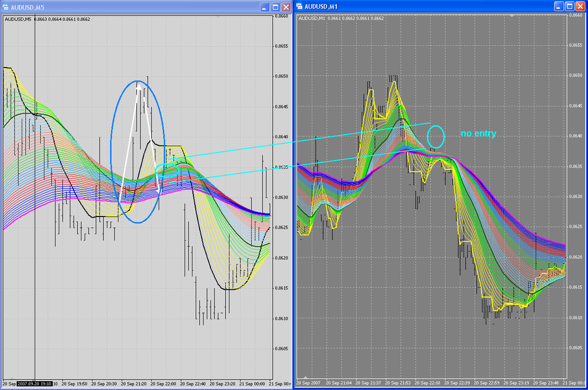Image resolution: width=588 pixels, height=390 pixels.
Task: Click the 0.8640 price label in M1 chart
Action: click(576, 136)
